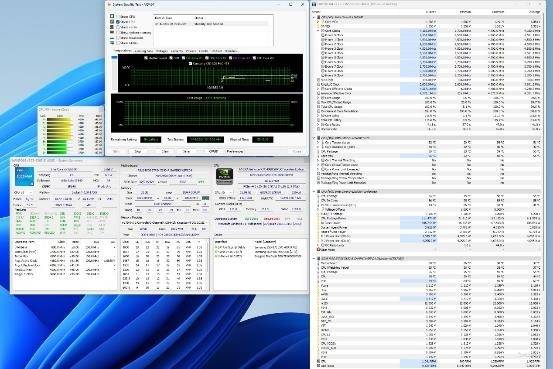Click the Average column header in sensors
The width and height of the screenshot is (553, 369).
(x=534, y=12)
